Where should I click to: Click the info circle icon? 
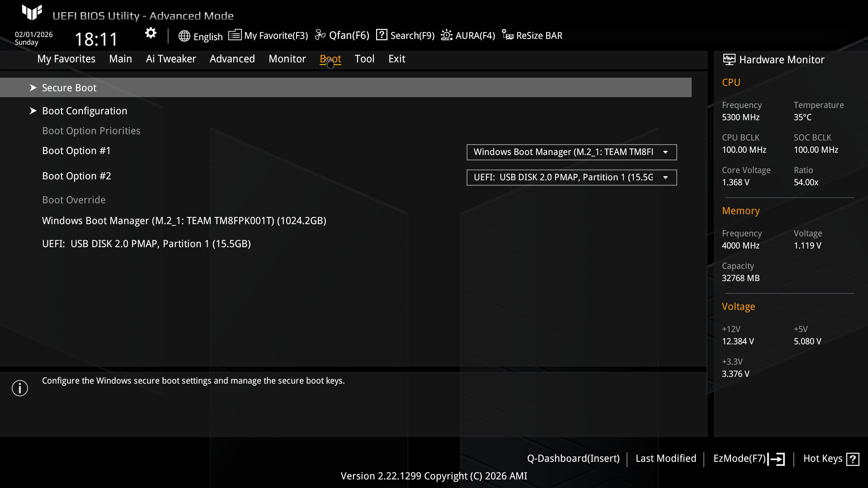coord(20,388)
